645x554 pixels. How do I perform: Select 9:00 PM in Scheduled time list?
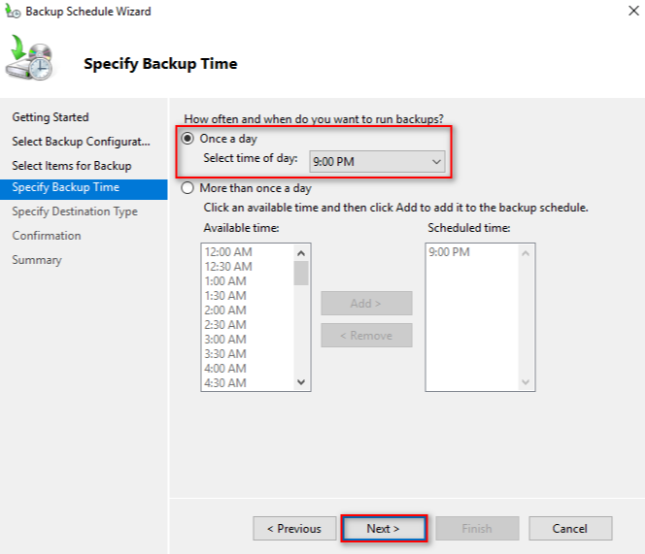pos(449,252)
